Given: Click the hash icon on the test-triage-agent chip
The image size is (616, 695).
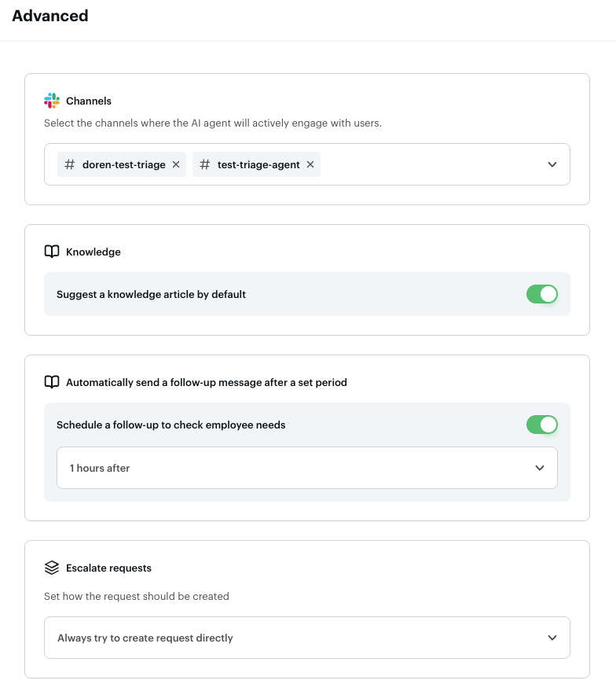Looking at the screenshot, I should point(205,164).
